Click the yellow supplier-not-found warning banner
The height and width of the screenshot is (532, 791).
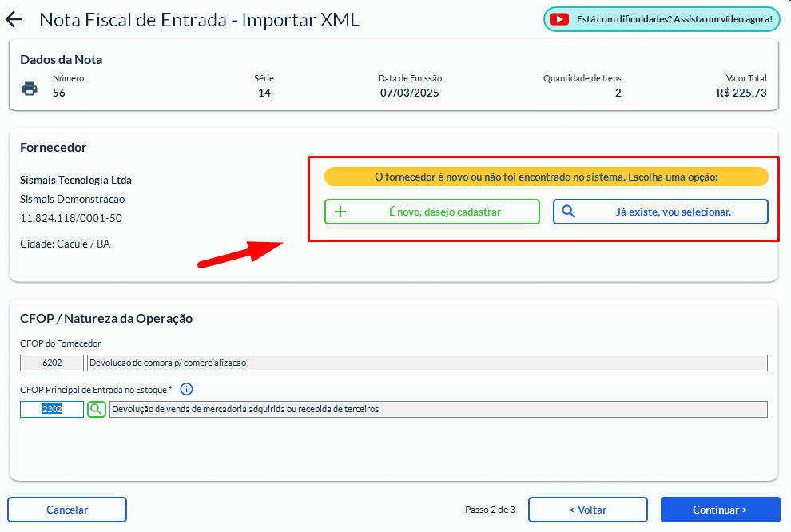pos(546,177)
